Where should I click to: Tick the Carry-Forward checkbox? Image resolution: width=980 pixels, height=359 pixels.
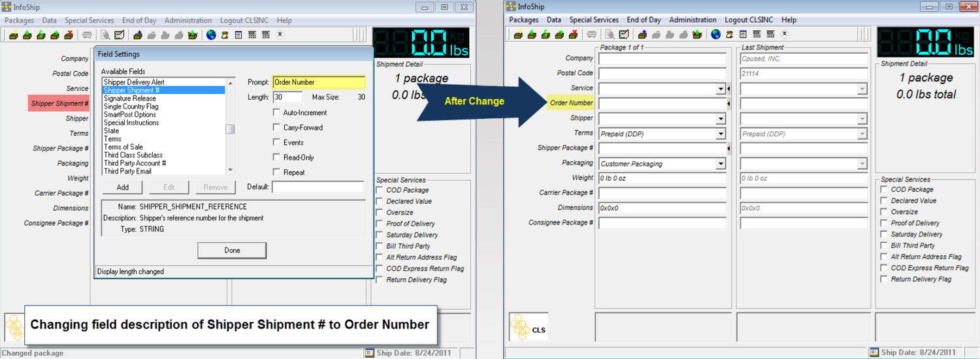(x=276, y=128)
